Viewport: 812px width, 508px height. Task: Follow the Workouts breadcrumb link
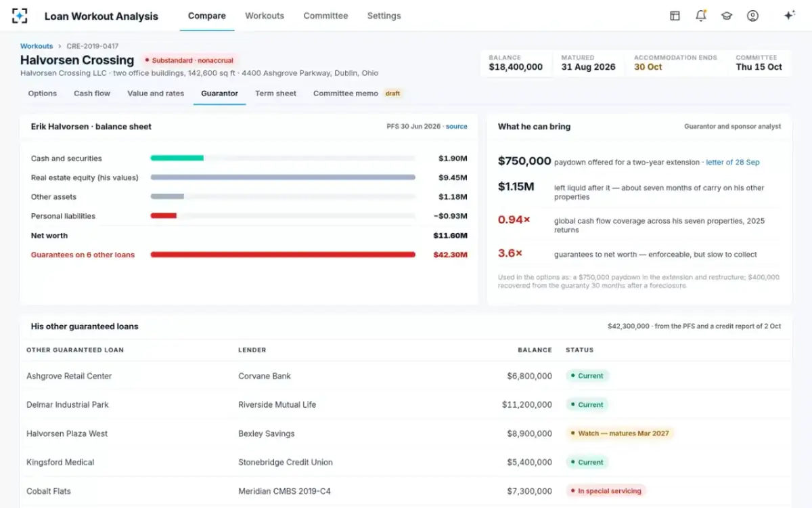coord(37,46)
